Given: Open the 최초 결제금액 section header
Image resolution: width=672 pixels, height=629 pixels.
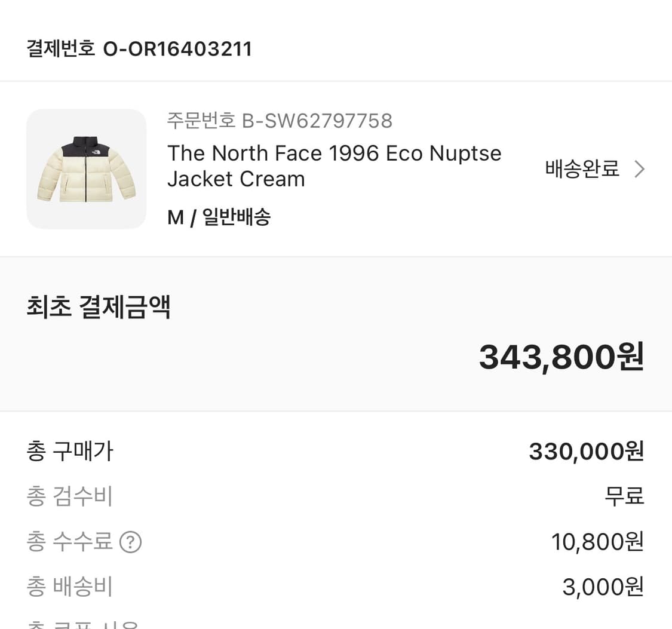Looking at the screenshot, I should coord(99,307).
